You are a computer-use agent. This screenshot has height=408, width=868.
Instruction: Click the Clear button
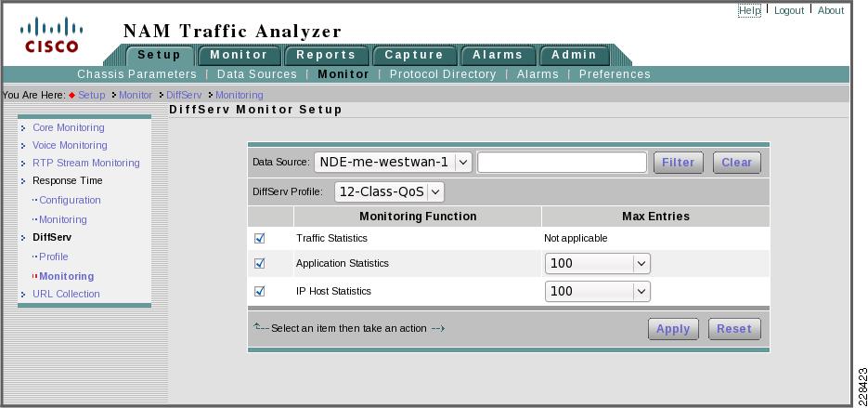click(x=737, y=163)
